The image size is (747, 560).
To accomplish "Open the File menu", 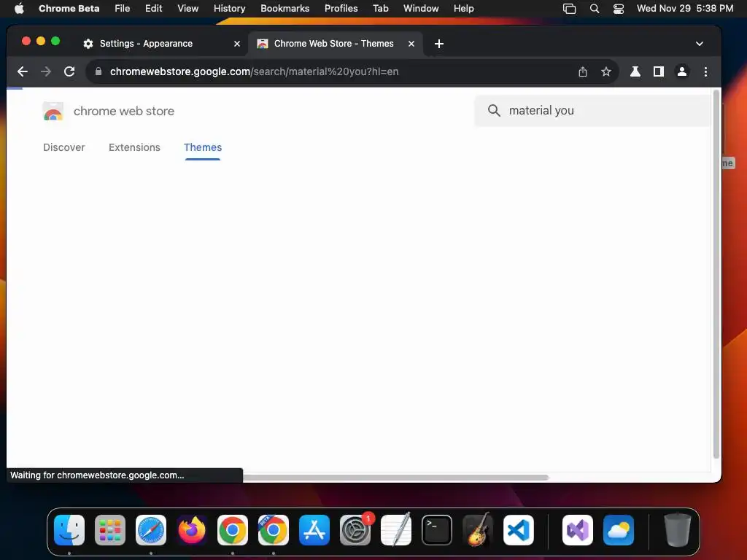I will point(122,8).
